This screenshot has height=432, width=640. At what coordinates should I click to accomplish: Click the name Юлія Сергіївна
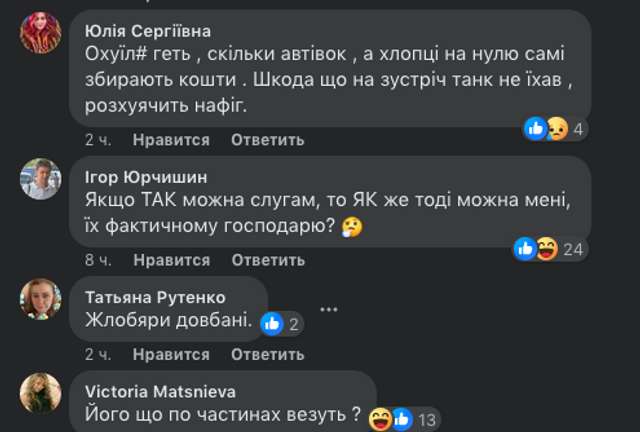tap(149, 32)
